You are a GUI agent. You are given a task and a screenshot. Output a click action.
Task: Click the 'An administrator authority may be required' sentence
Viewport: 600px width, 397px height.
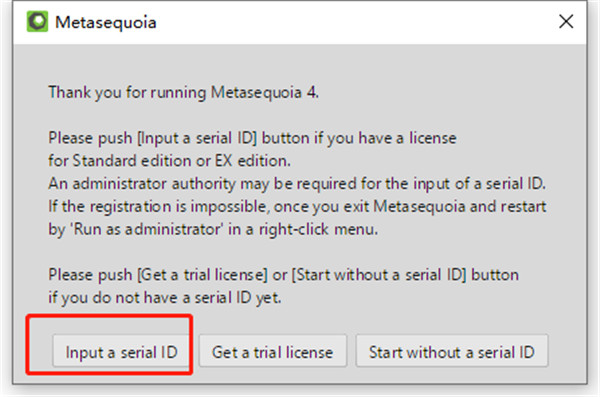[x=297, y=184]
